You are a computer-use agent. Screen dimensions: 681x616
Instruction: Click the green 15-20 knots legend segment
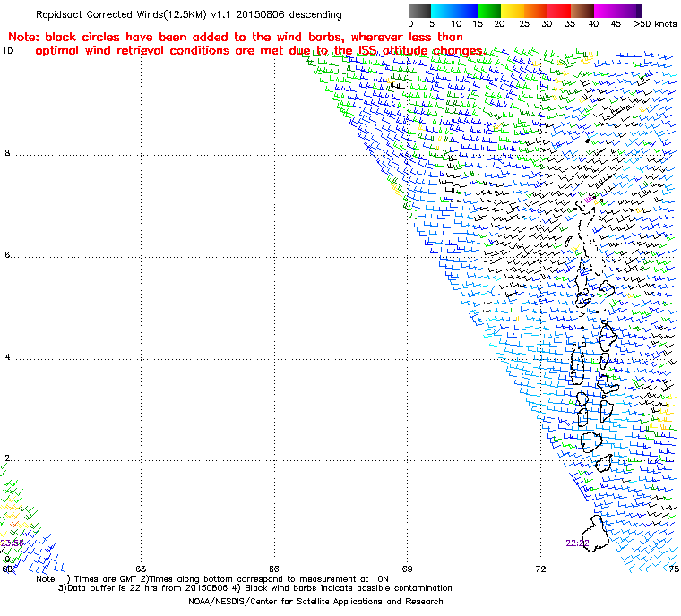[x=489, y=11]
